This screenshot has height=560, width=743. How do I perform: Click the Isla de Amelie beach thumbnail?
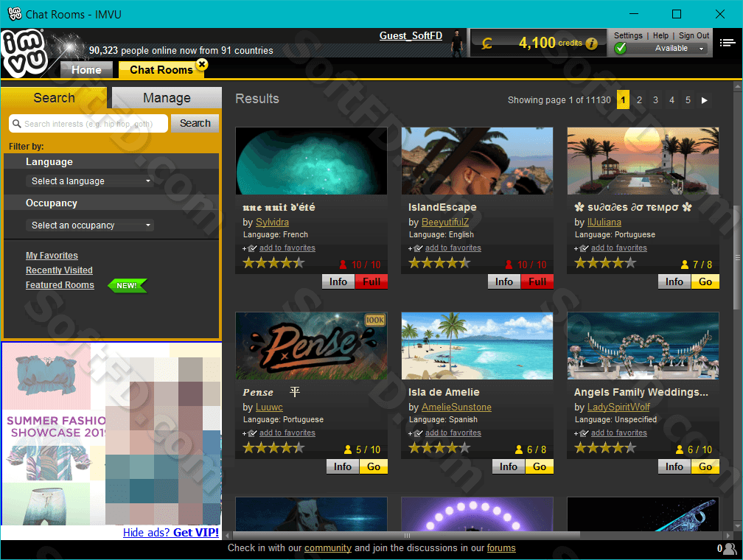coord(477,346)
